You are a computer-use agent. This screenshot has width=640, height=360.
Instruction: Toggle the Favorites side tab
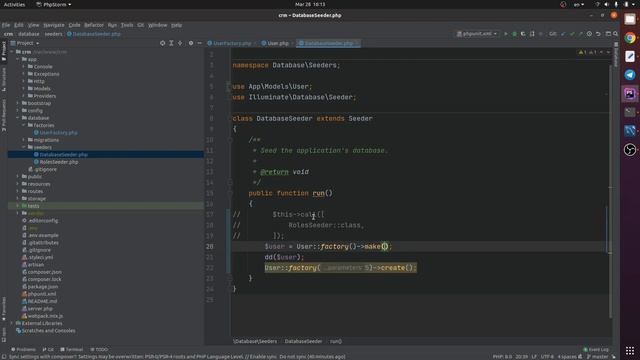pyautogui.click(x=4, y=310)
